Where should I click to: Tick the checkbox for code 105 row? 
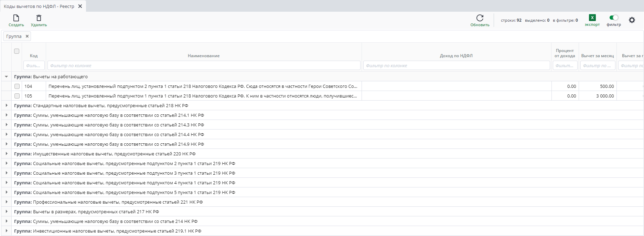click(x=17, y=96)
